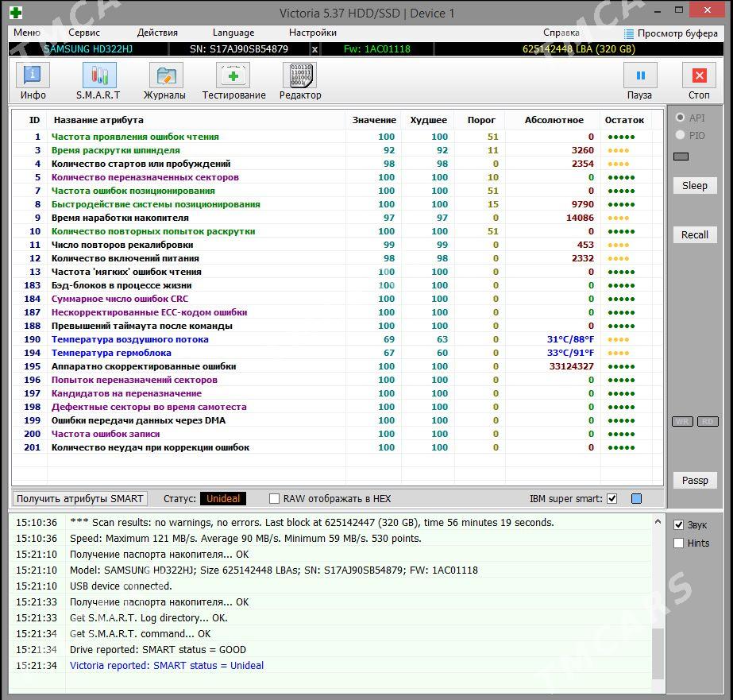Select the S.M.A.R.T toolbar icon
Screen dimensions: 733x700
coord(99,75)
